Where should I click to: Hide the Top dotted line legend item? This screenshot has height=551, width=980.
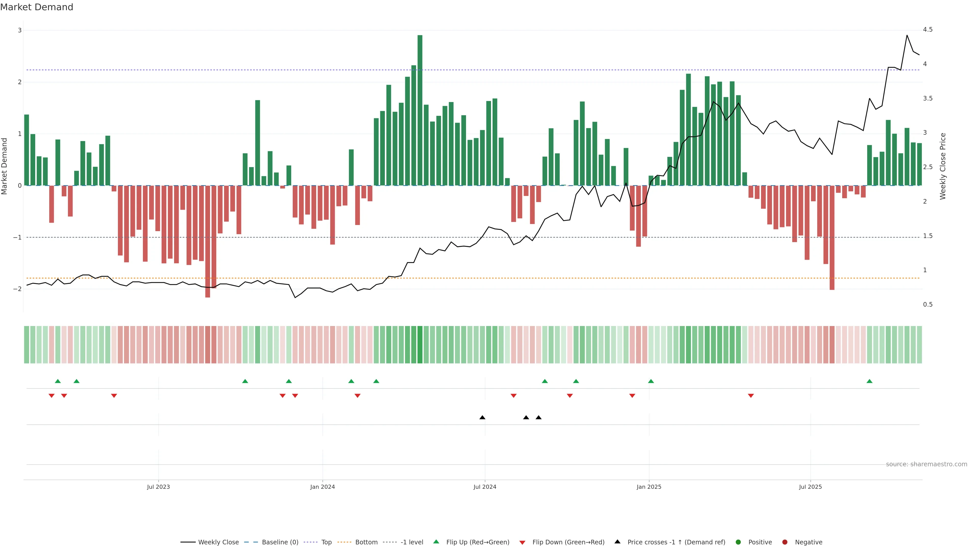click(326, 542)
